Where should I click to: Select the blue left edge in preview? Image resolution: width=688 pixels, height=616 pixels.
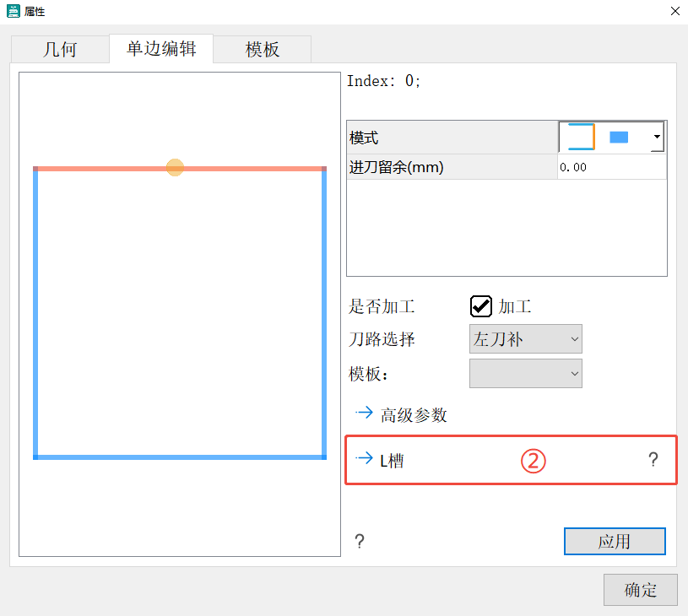(x=36, y=312)
